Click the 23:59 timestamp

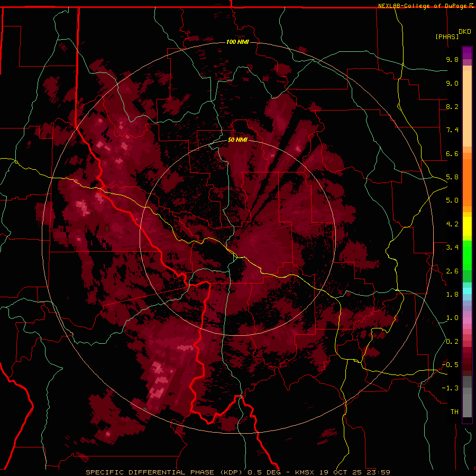(x=379, y=472)
